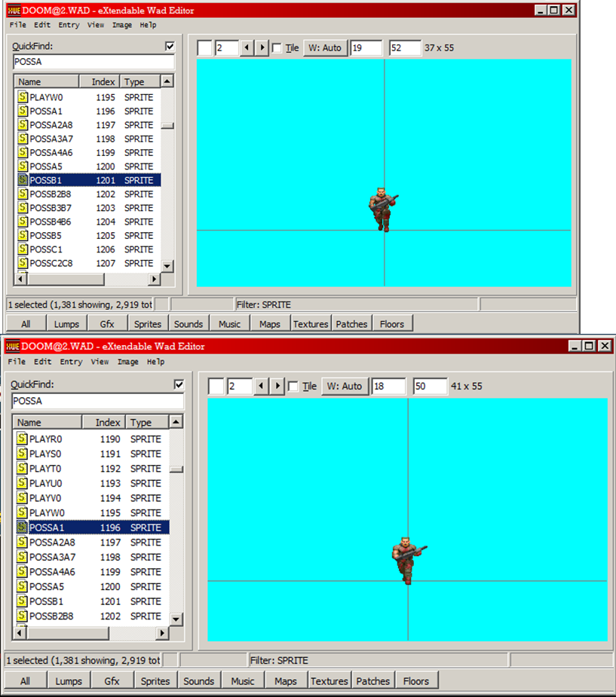The image size is (616, 697).
Task: Open Edit menu in bottom window
Action: pyautogui.click(x=43, y=362)
